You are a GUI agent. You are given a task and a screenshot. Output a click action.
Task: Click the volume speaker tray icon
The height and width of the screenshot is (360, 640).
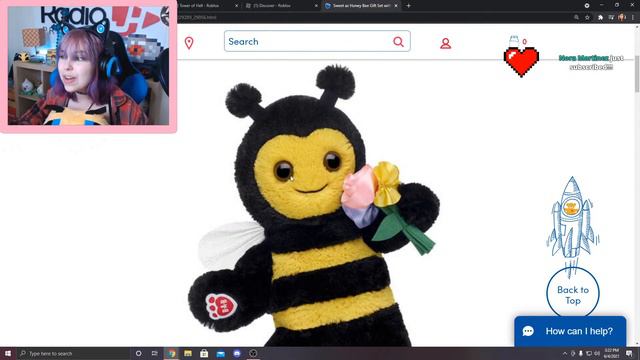[x=597, y=353]
